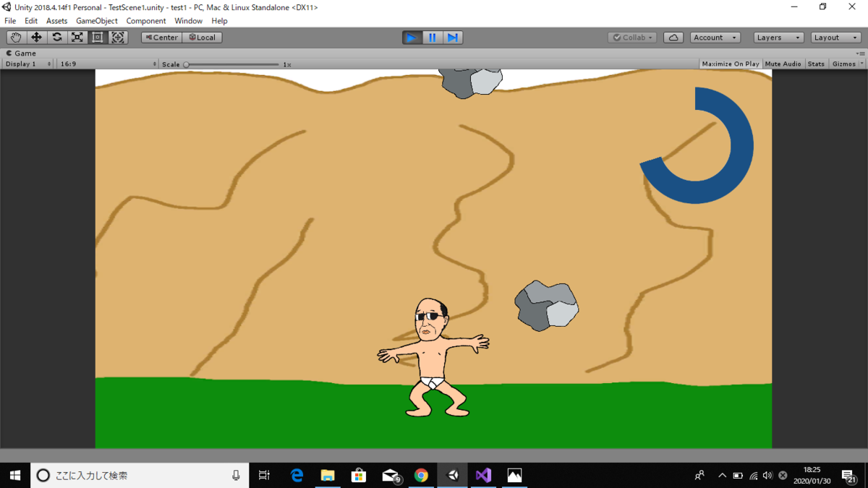Toggle Maximize On Play
This screenshot has width=868, height=488.
tap(731, 64)
